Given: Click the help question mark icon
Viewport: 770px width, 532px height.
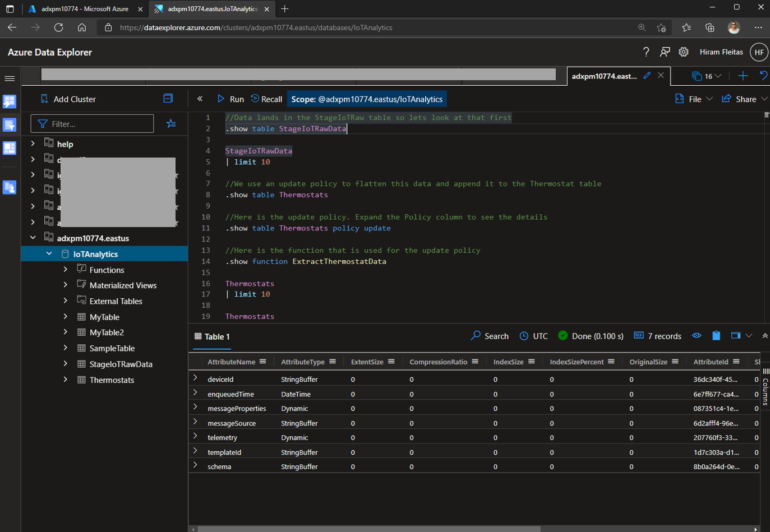Looking at the screenshot, I should pos(646,52).
